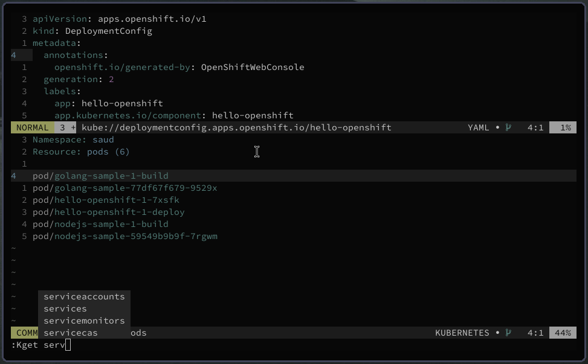Select servicecas completion suggestion

(x=85, y=333)
